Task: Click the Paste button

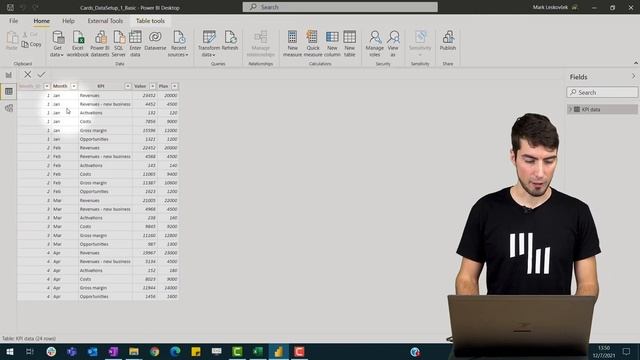Action: [11, 41]
